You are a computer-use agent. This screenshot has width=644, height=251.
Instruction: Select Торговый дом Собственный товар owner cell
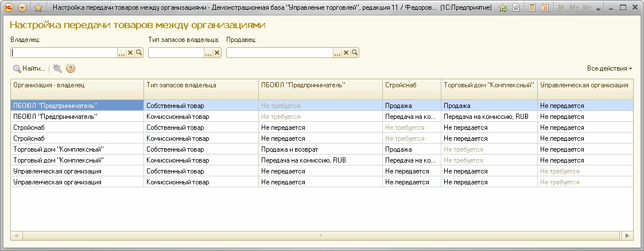(77, 149)
